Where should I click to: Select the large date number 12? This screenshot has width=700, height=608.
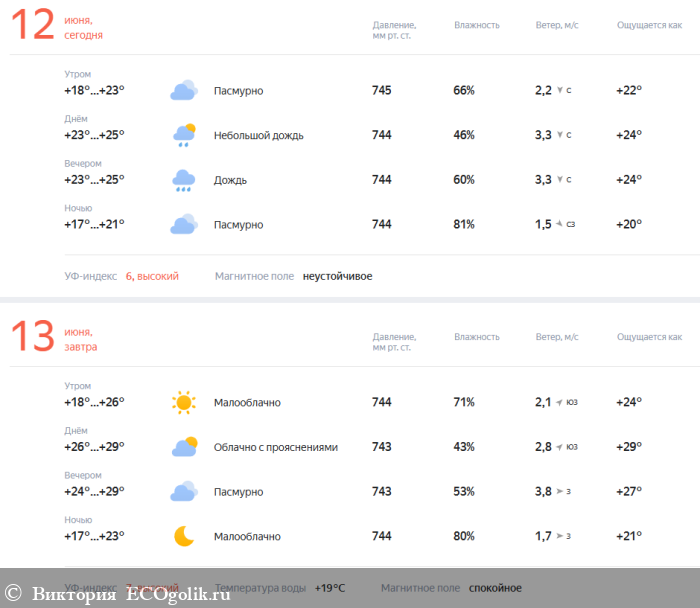click(32, 26)
